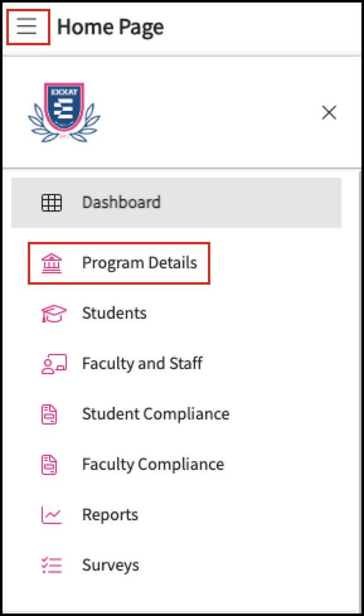Close the side menu with X
This screenshot has height=616, width=364.
coord(329,112)
